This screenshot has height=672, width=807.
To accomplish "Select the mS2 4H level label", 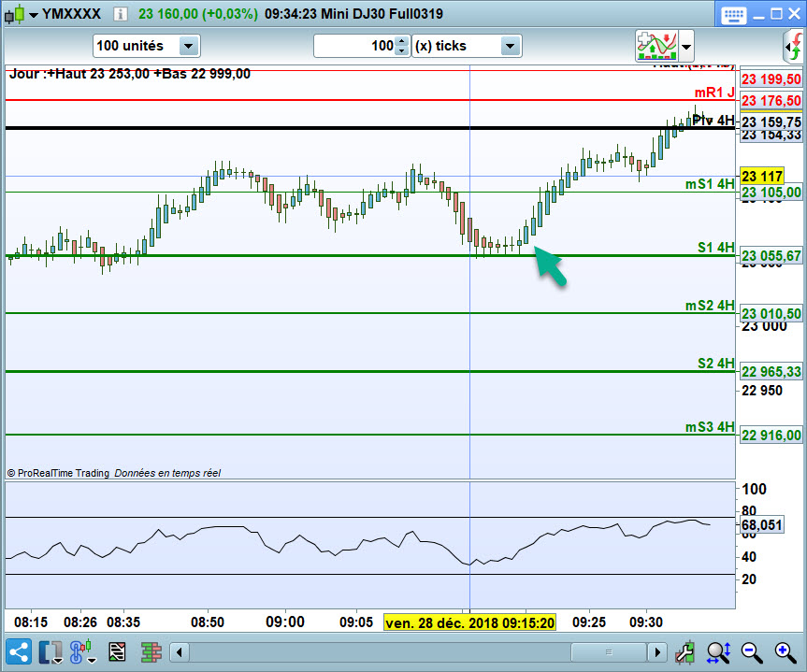I will point(710,306).
